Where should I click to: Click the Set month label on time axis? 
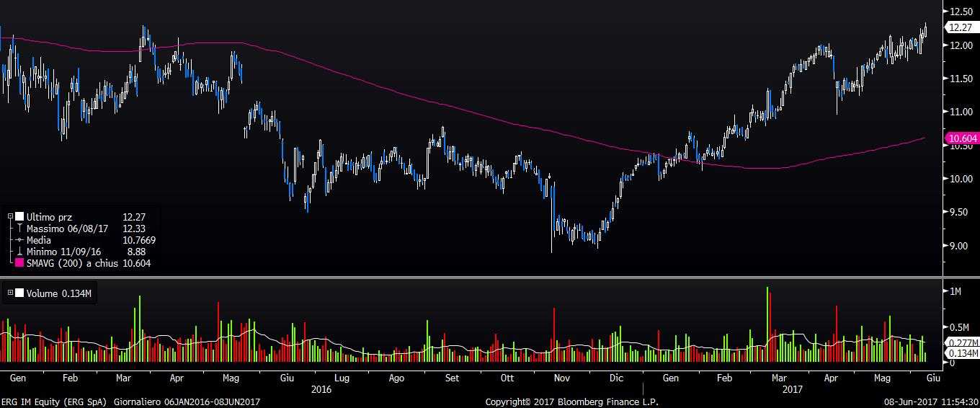click(x=452, y=378)
